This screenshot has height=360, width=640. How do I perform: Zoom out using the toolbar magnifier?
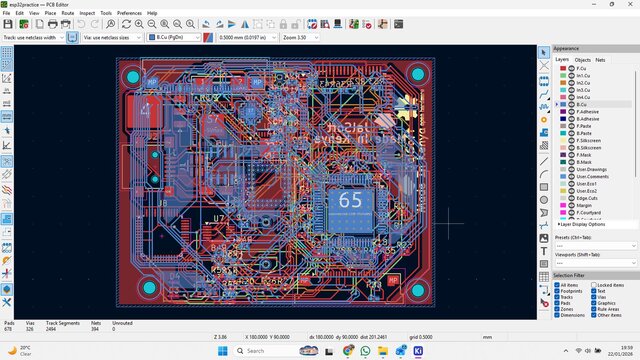152,24
